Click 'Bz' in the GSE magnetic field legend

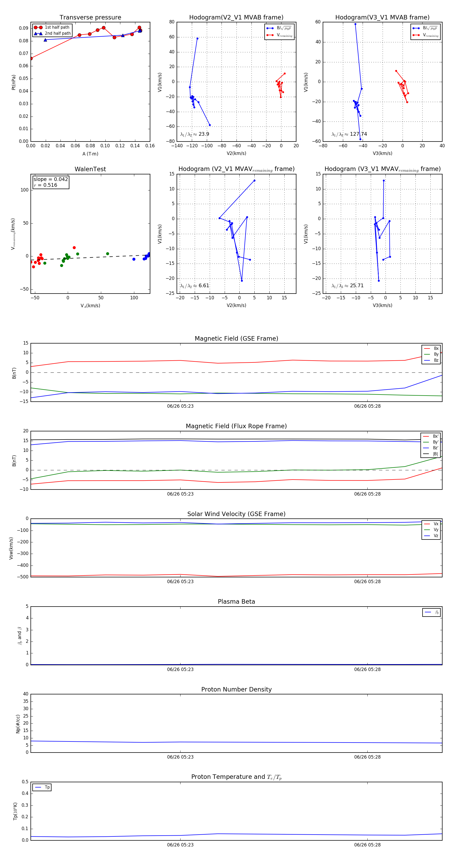(431, 361)
